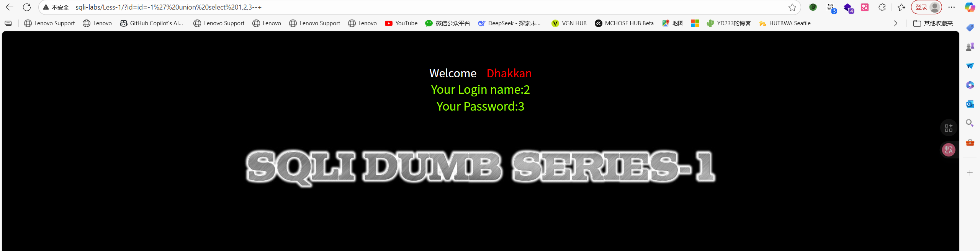Open Outlook in the sidebar
Viewport: 980px width, 251px height.
click(x=970, y=104)
